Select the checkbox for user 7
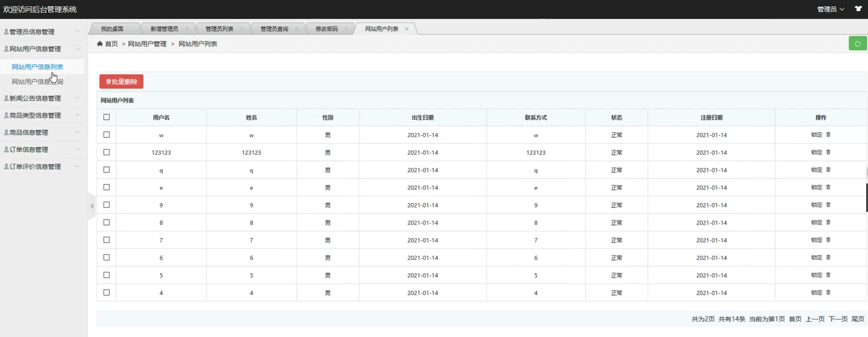 point(107,240)
